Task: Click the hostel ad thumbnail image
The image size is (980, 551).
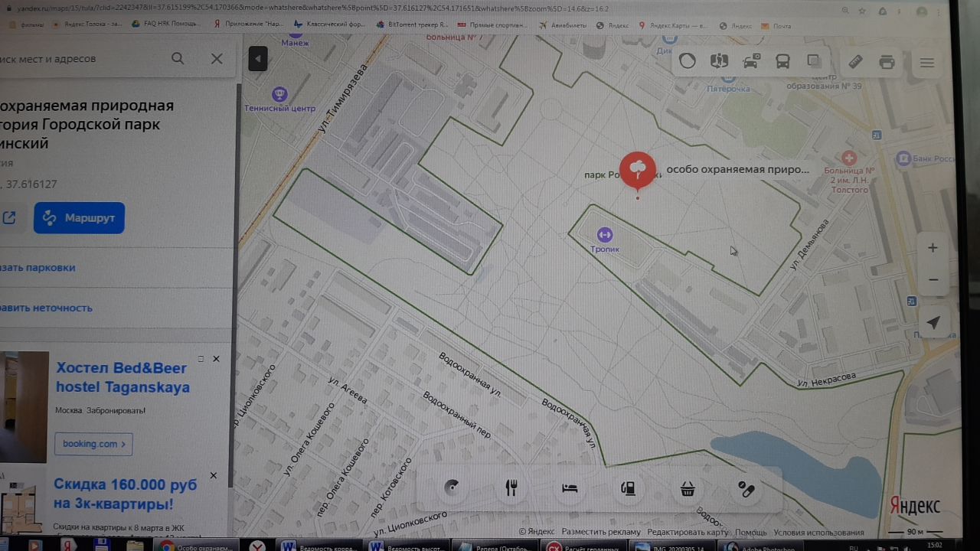Action: (x=24, y=407)
